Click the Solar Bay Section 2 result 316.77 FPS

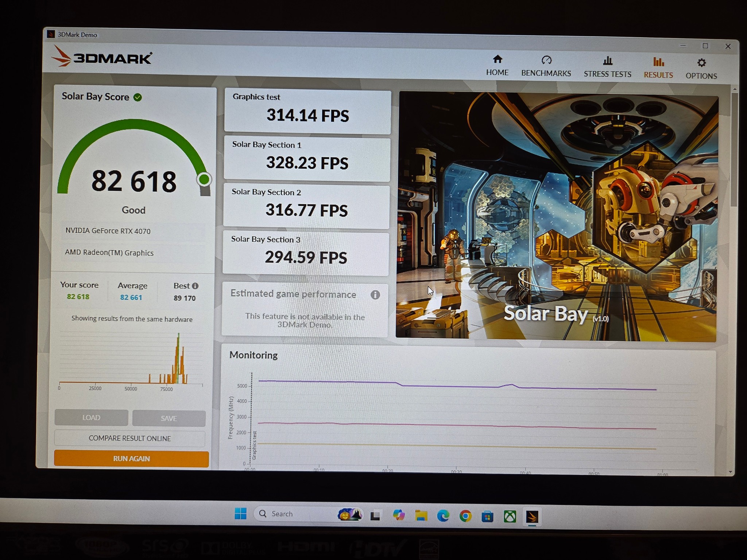[306, 207]
